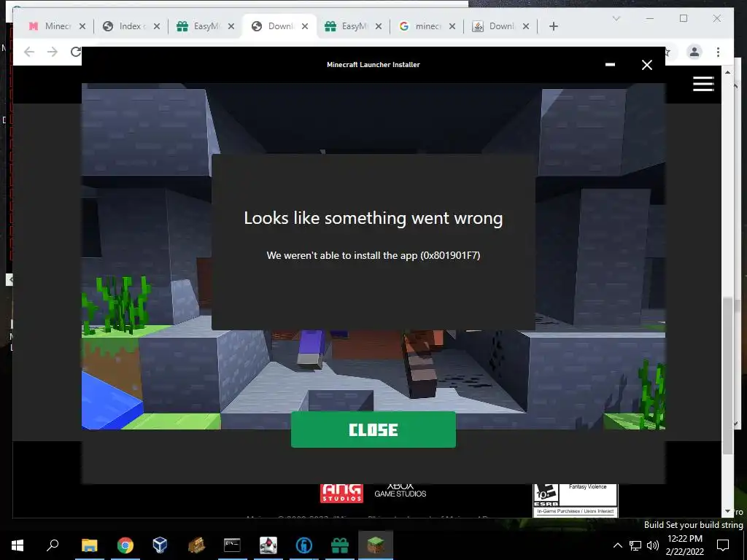Close the first EasyMC browser tab
The width and height of the screenshot is (747, 560).
pyautogui.click(x=231, y=26)
